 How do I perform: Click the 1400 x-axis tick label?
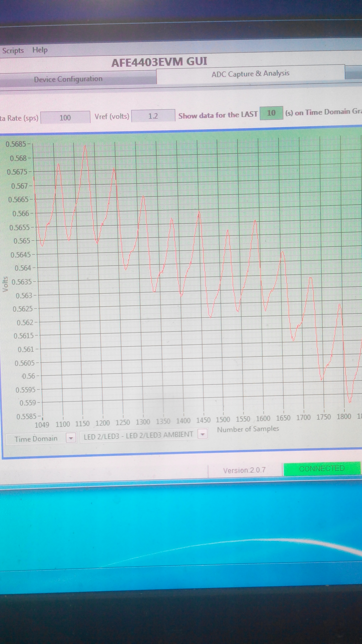(183, 421)
